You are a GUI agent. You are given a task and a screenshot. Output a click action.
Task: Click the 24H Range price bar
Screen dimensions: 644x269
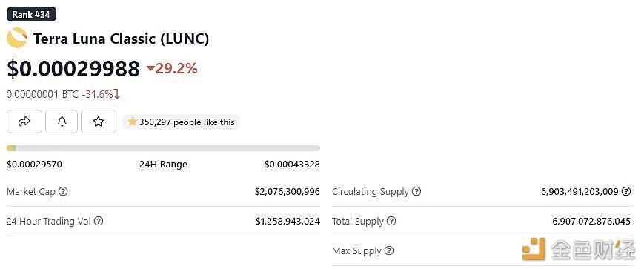coord(164,148)
